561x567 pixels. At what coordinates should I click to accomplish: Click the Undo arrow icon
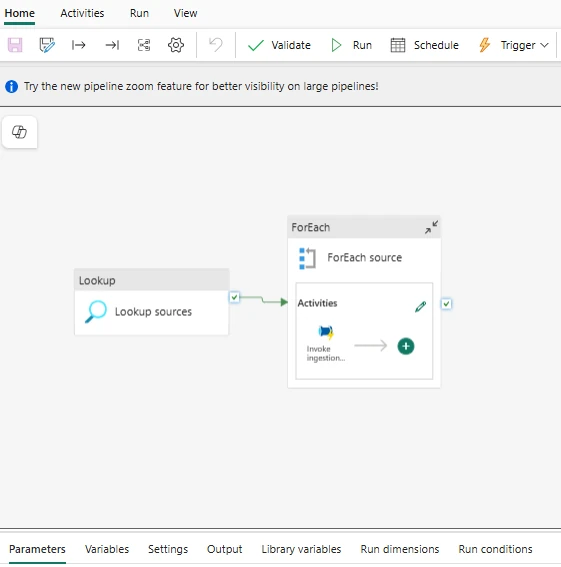216,45
